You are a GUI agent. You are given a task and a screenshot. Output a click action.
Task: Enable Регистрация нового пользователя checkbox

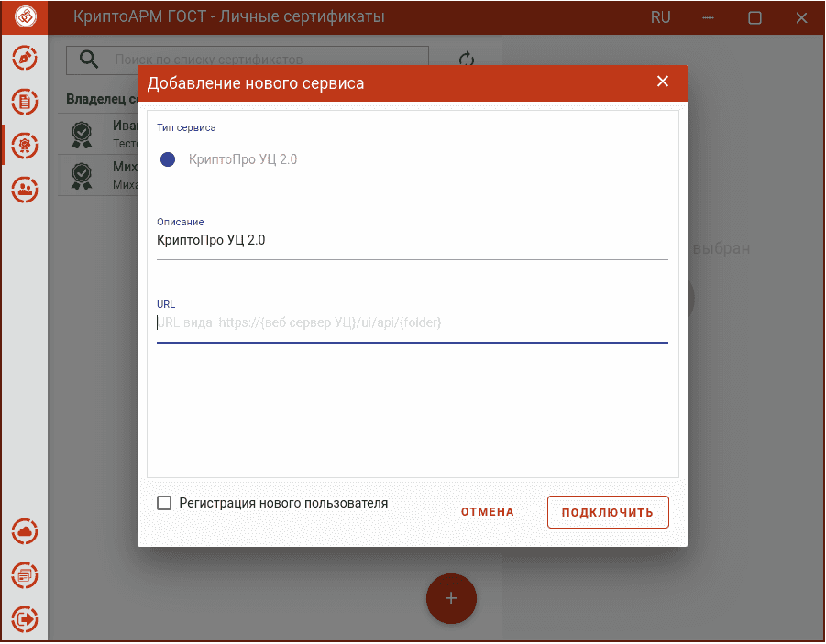pyautogui.click(x=164, y=503)
